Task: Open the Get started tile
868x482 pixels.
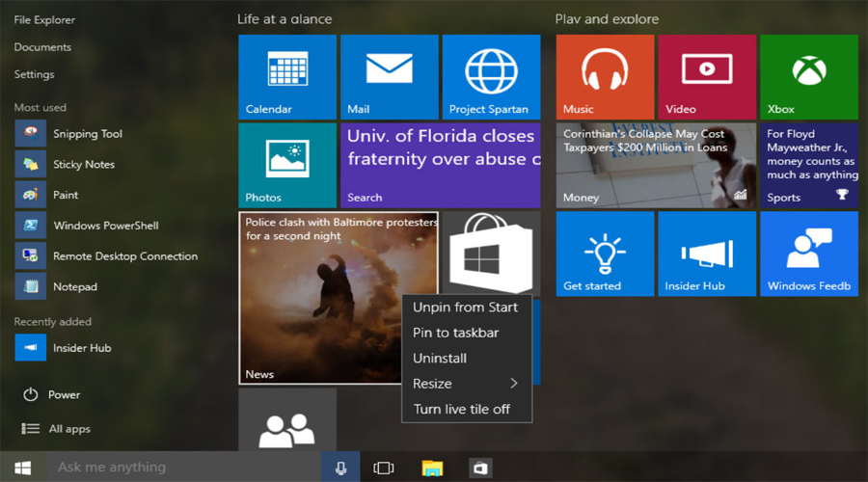Action: (605, 254)
